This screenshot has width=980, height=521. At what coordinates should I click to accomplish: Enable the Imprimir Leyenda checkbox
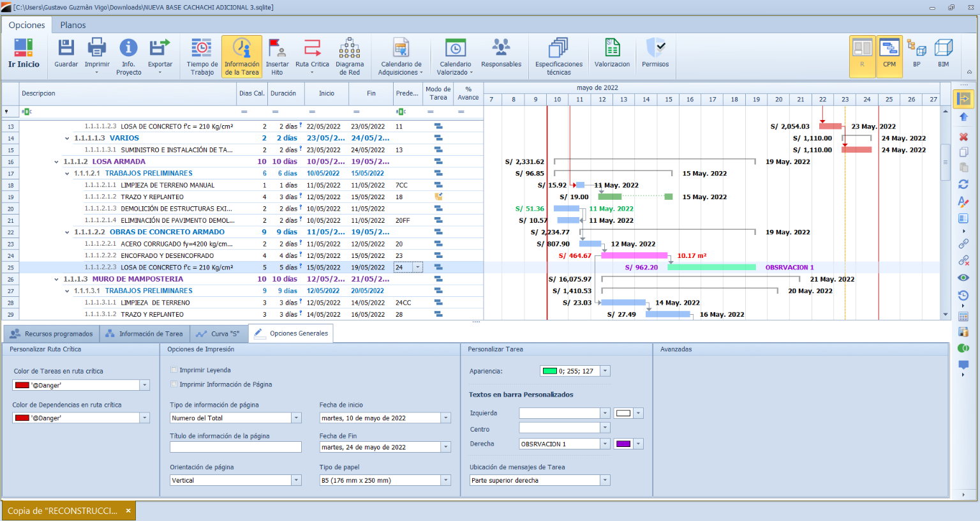(x=174, y=370)
